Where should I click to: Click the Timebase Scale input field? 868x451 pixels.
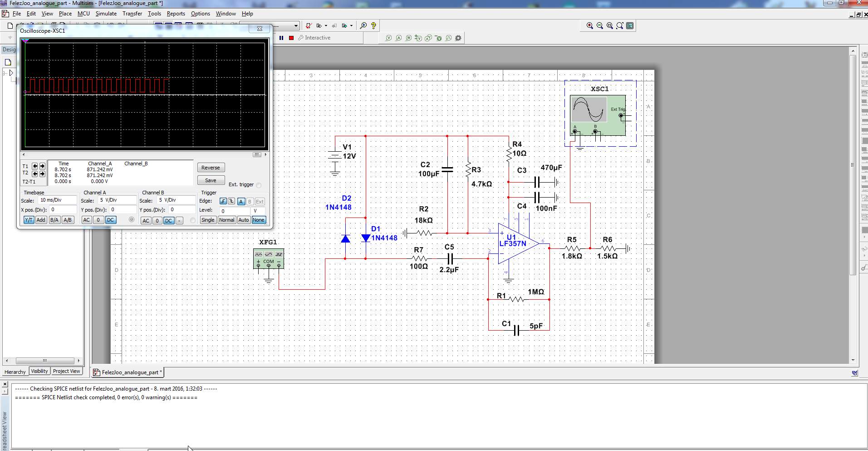tap(57, 200)
